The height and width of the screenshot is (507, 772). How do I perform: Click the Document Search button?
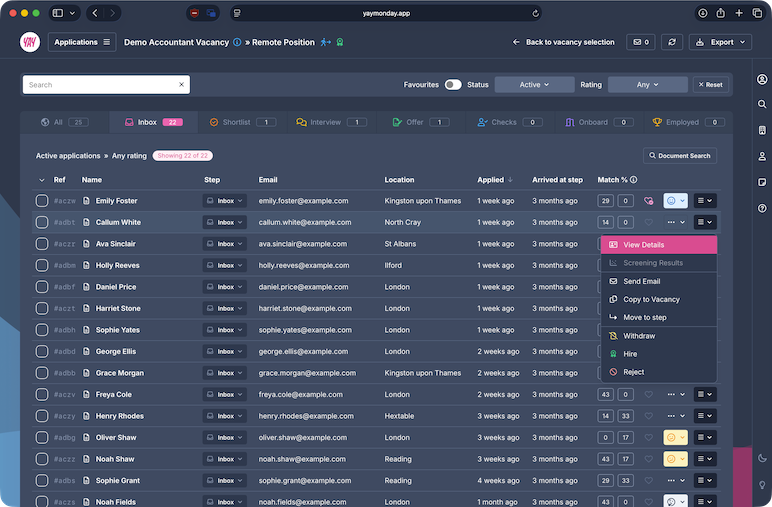coord(680,156)
